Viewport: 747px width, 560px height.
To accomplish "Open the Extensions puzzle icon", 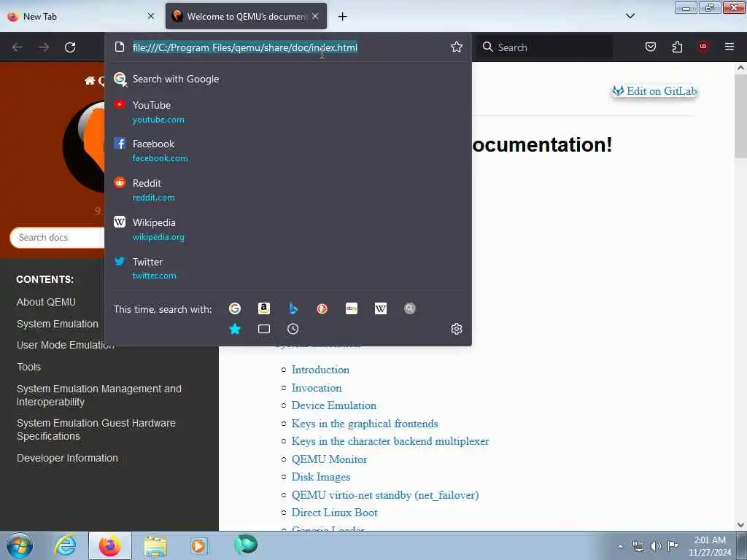I will click(x=677, y=47).
